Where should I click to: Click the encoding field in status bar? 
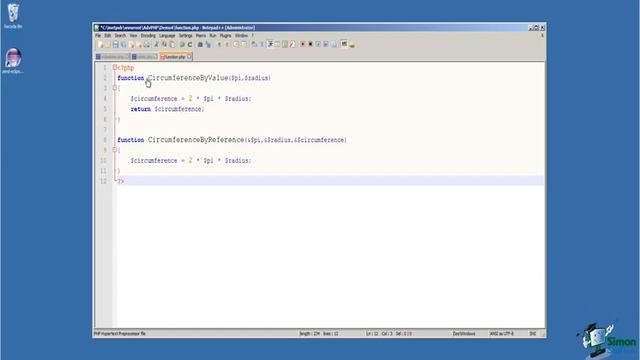(x=501, y=333)
